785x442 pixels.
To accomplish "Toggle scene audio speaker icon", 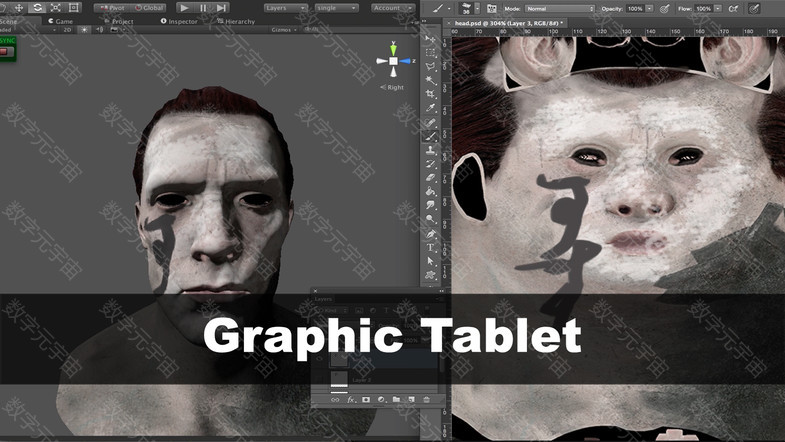I will (x=99, y=30).
